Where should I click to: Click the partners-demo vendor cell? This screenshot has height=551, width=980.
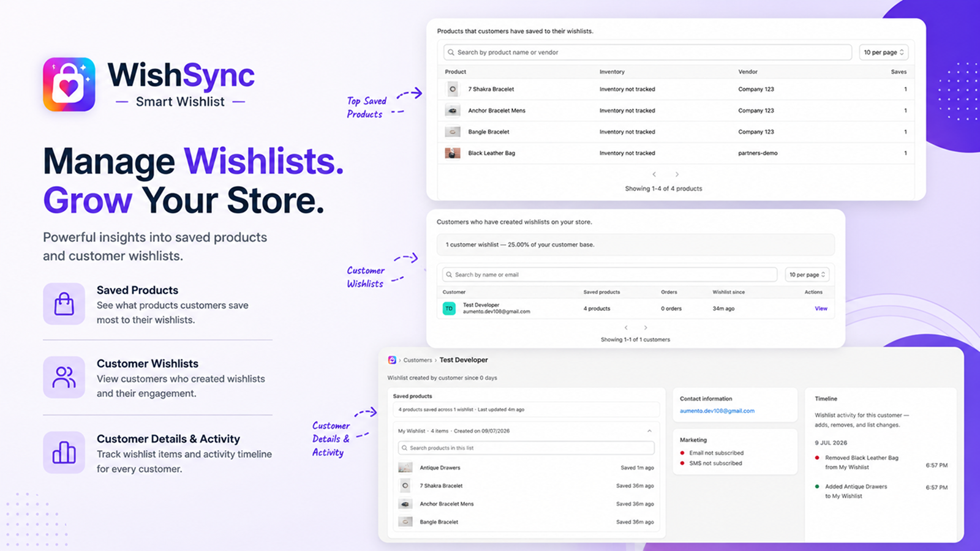758,153
